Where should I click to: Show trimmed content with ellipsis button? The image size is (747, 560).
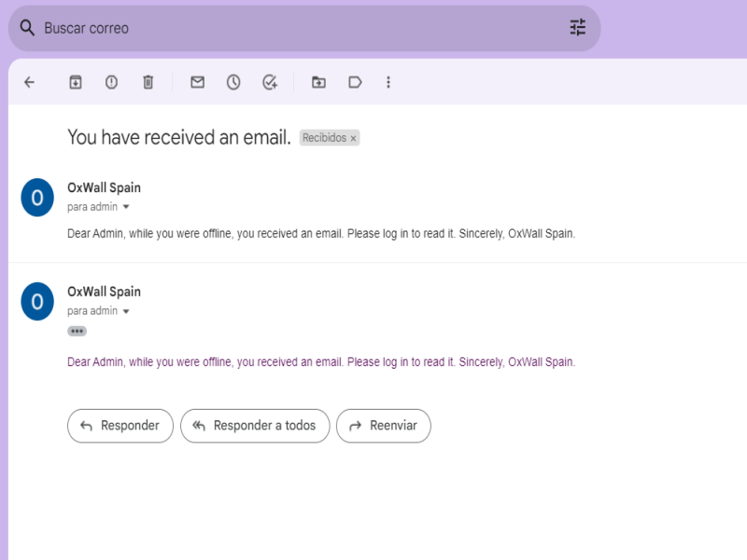pyautogui.click(x=77, y=331)
